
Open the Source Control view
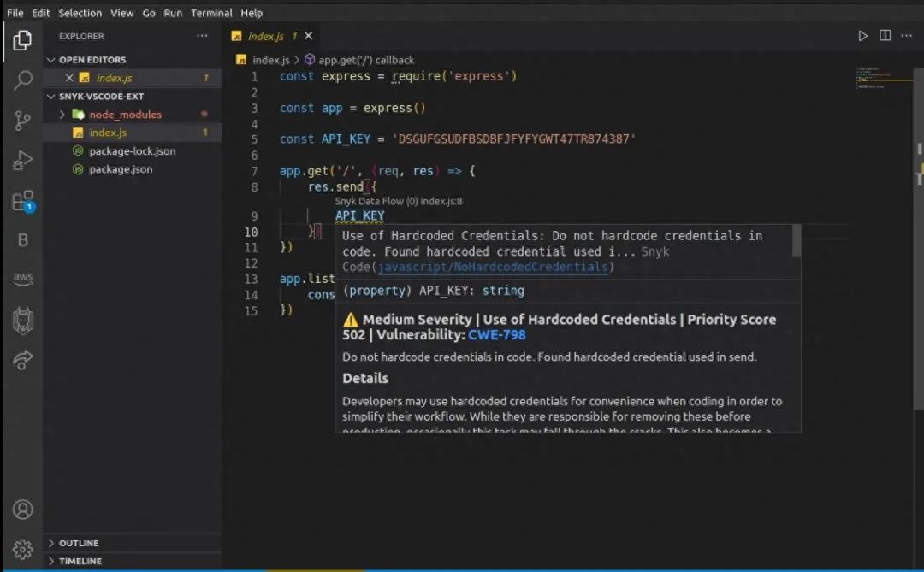coord(23,121)
